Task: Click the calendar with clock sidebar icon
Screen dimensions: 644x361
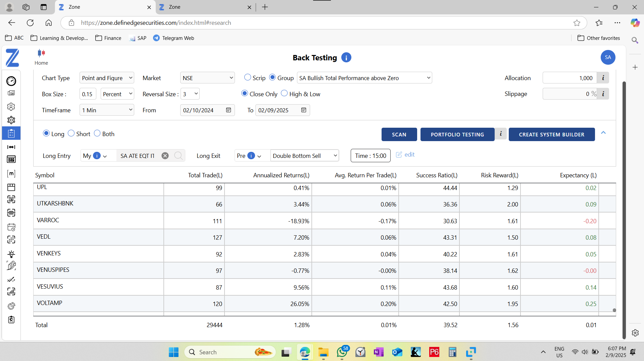Action: [11, 227]
